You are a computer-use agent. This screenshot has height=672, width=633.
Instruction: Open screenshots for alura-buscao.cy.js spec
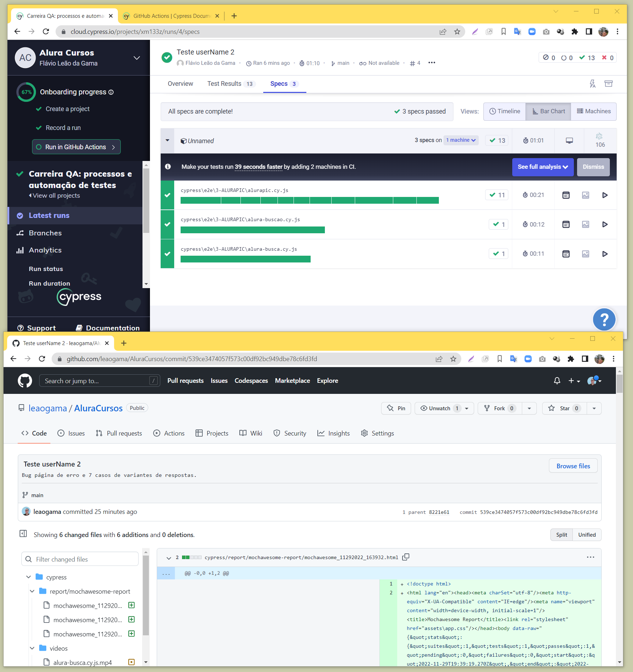point(585,224)
